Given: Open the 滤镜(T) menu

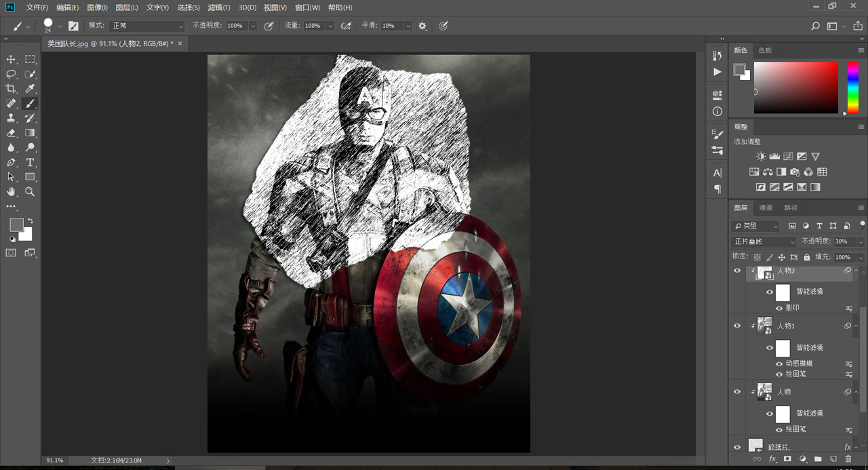Looking at the screenshot, I should [218, 7].
